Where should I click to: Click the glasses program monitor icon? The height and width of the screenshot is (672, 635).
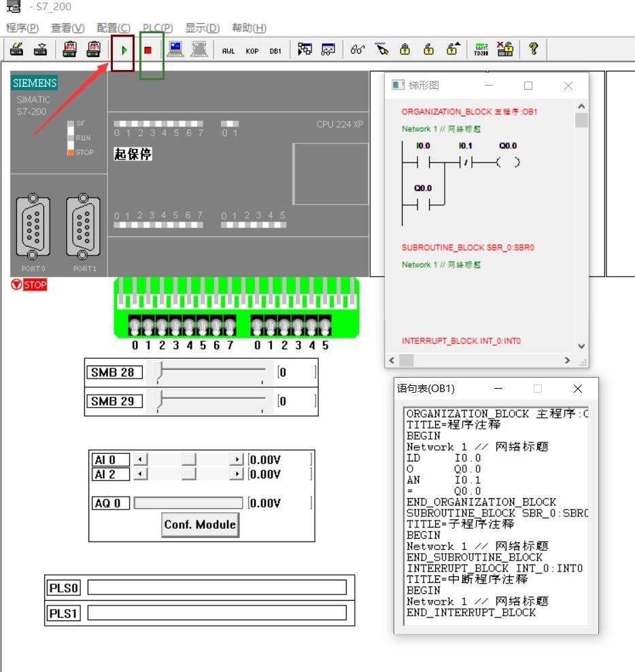358,50
